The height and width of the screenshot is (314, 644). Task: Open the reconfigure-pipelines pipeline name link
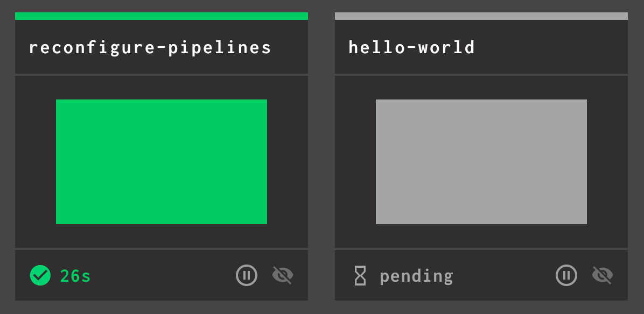click(x=150, y=48)
